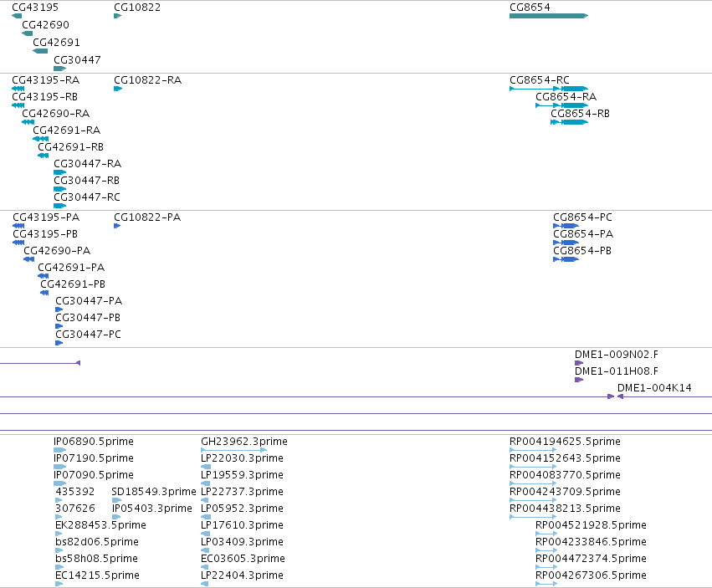Click the CG30447 gene label

[x=77, y=60]
